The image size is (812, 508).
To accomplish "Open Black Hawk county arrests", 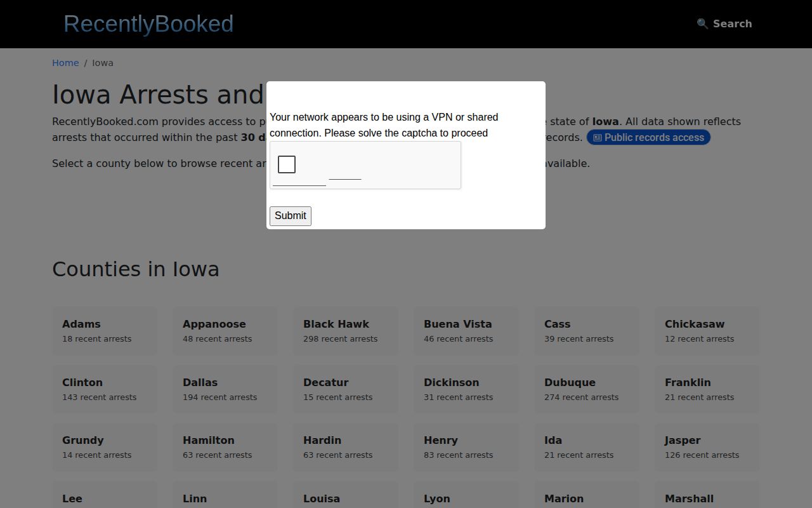I will [346, 331].
